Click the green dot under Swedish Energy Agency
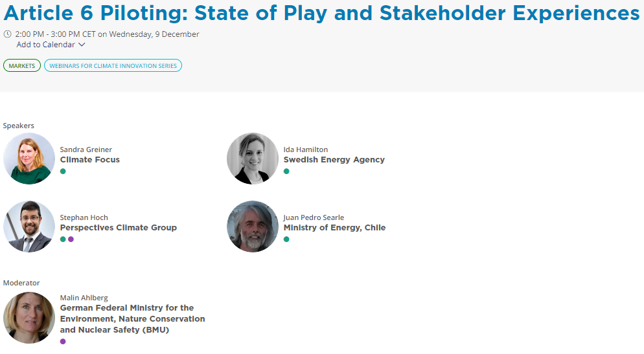 point(286,171)
